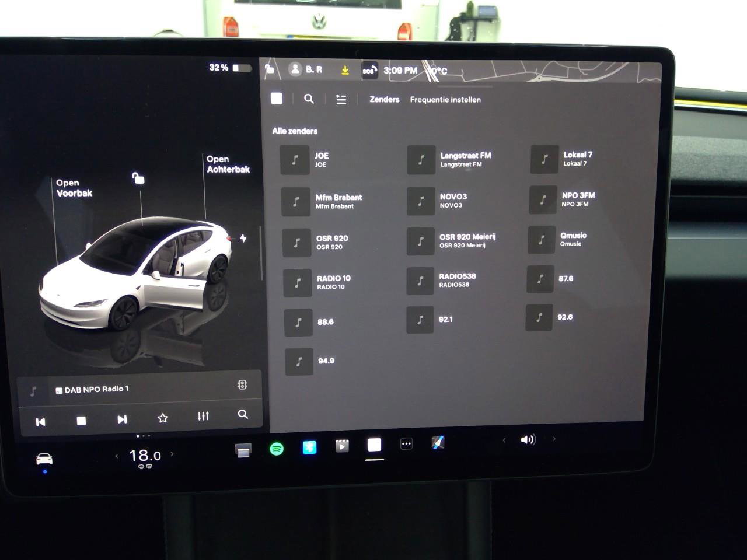
Task: Skip to previous station
Action: point(40,422)
